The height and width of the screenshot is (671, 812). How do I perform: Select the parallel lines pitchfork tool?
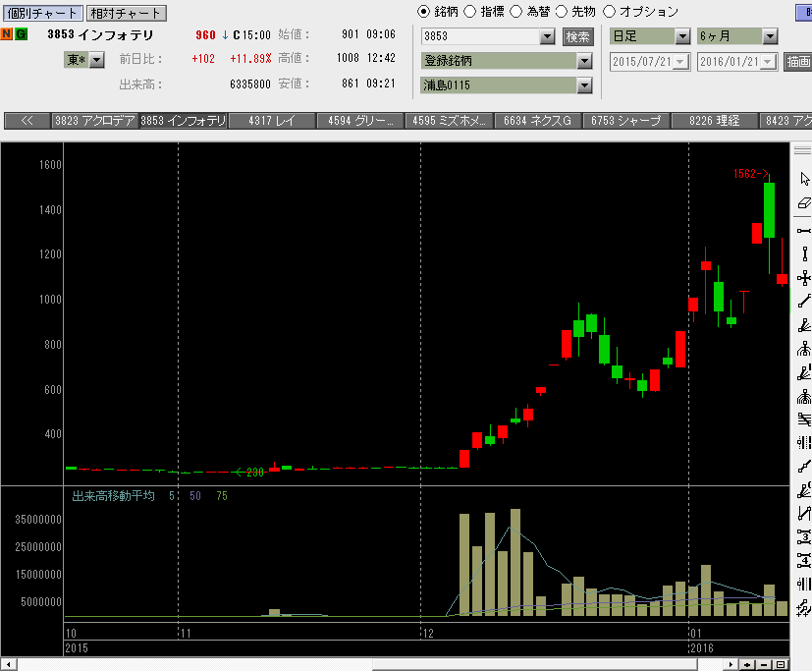[804, 419]
